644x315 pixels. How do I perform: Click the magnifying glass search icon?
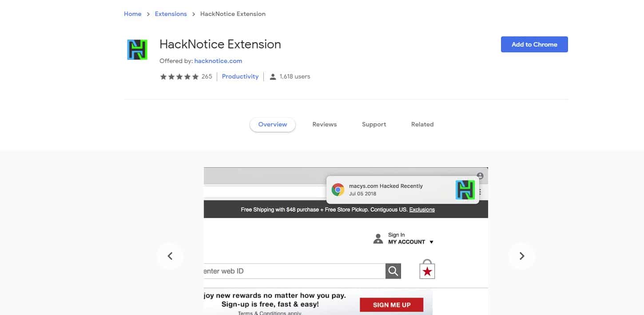tap(393, 271)
